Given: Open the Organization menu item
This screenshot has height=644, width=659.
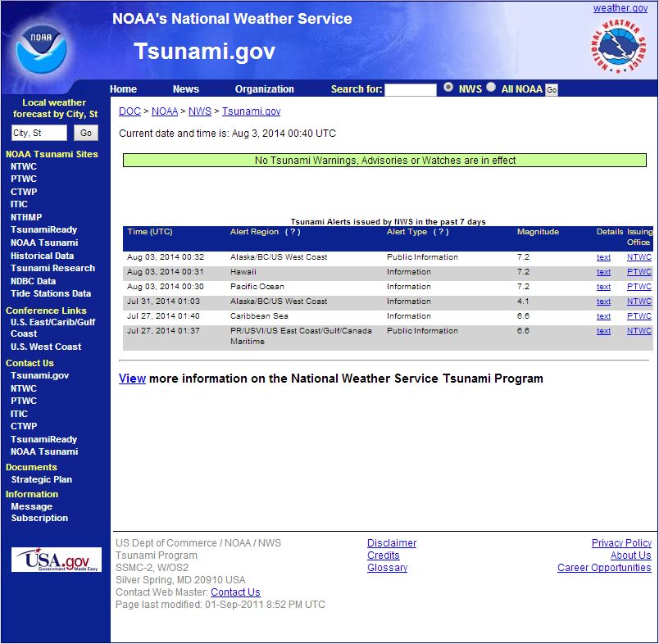Looking at the screenshot, I should [264, 89].
